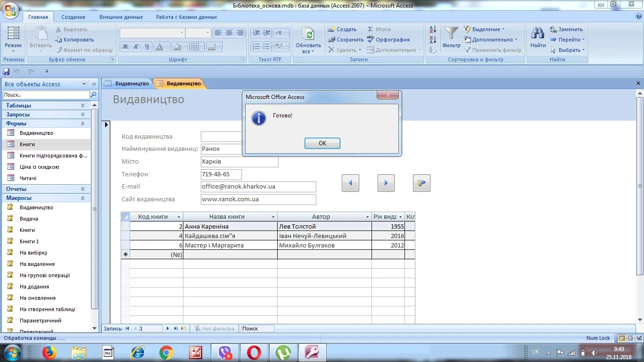Expand the Запросы group
644x362 pixels.
pyautogui.click(x=46, y=115)
